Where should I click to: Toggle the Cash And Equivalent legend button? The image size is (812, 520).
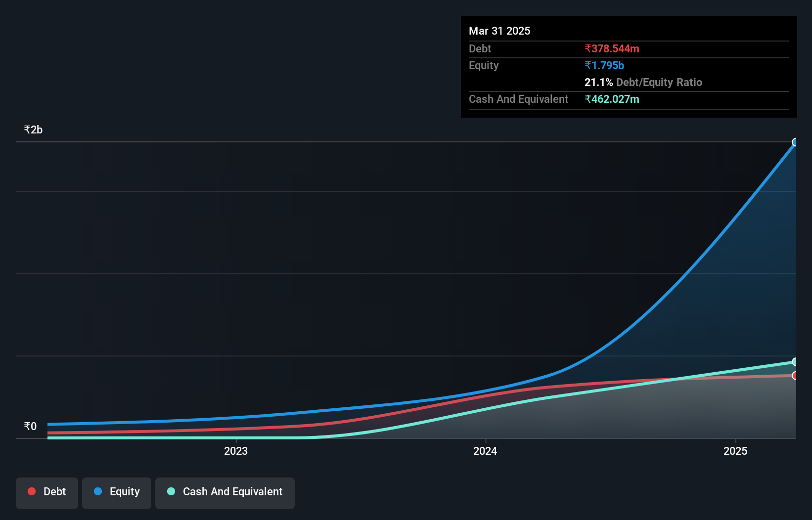(225, 493)
